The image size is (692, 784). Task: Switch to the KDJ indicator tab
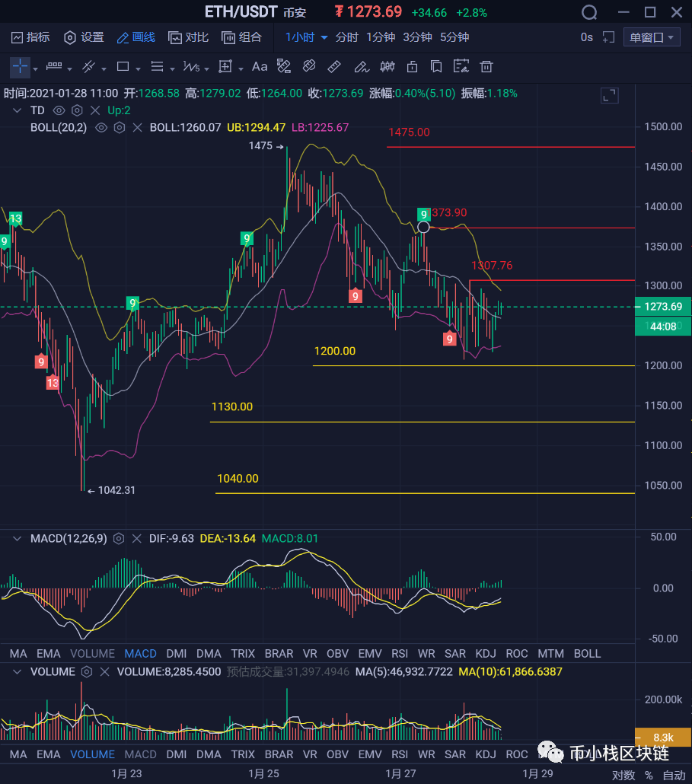point(486,653)
